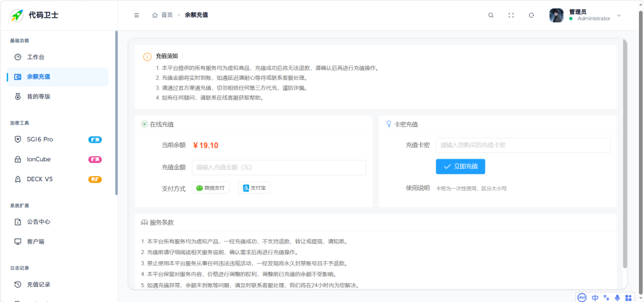Focus the 充值金额 amount input field
Screen dimensions: 644x302
[x=279, y=167]
